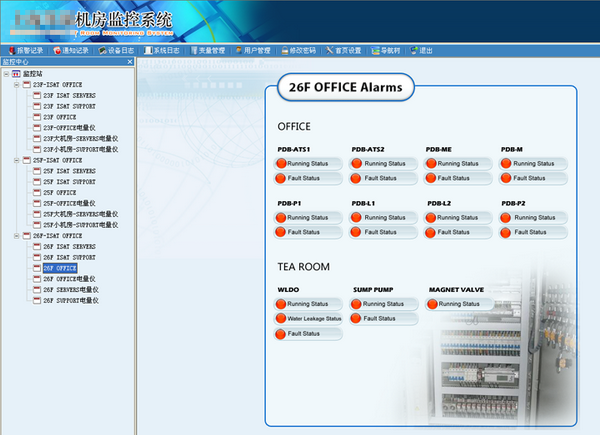Select 25F ISAT SUPPORT tree item
Screen dimensions: 600x435
coord(69,181)
